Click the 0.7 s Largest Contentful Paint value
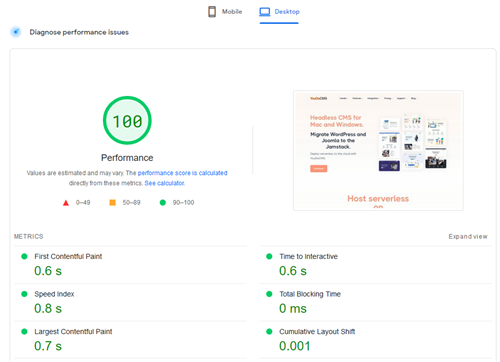 pyautogui.click(x=48, y=346)
